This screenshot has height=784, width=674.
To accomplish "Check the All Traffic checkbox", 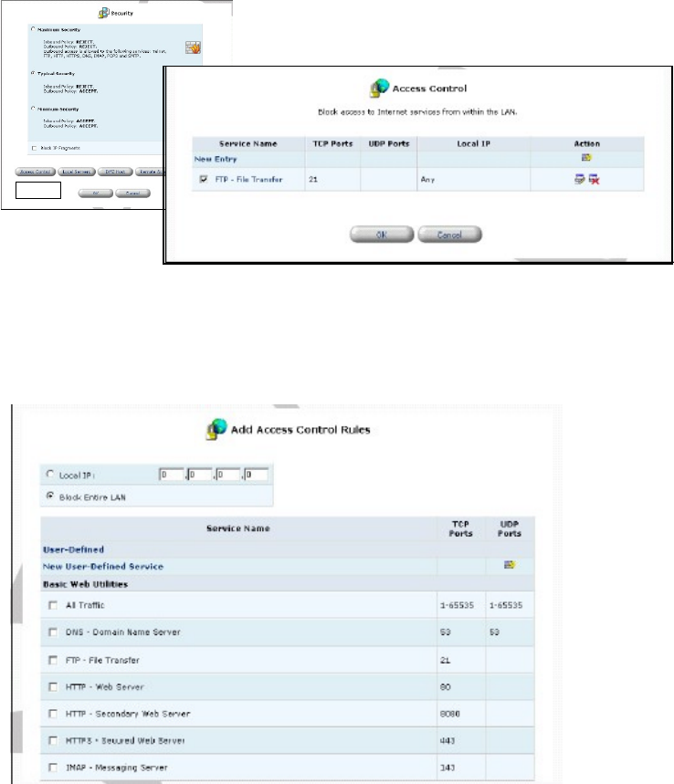I will (x=53, y=605).
